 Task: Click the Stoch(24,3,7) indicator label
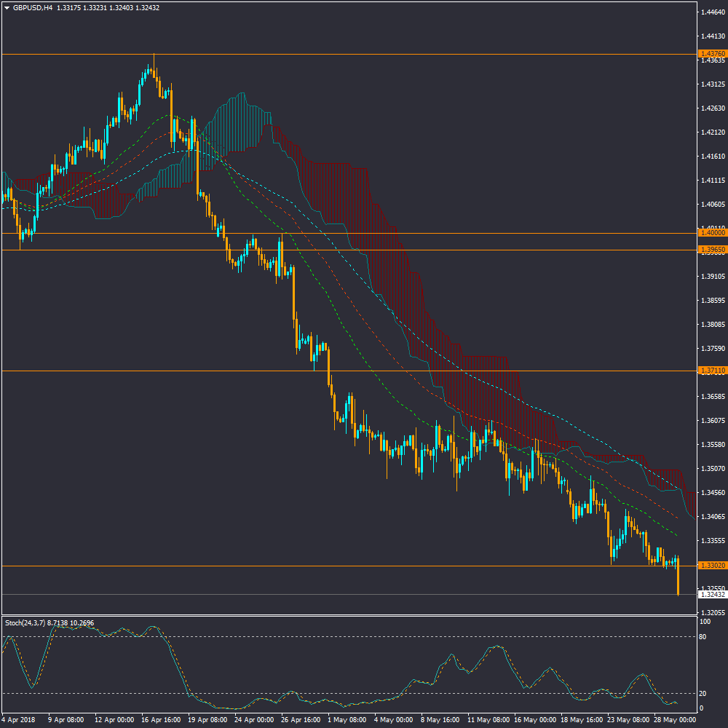coord(25,623)
